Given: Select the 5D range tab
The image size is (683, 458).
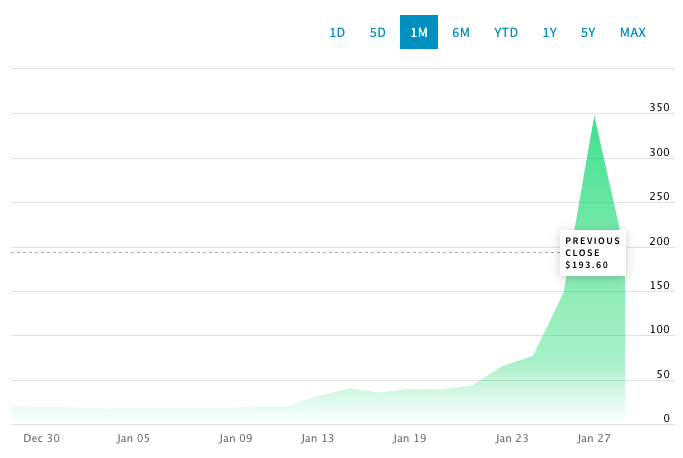Looking at the screenshot, I should 378,33.
